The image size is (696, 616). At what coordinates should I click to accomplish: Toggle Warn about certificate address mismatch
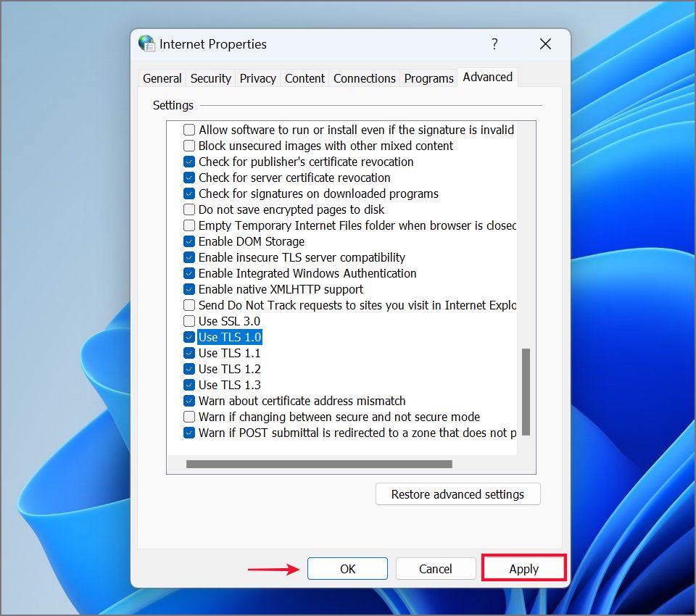[189, 401]
